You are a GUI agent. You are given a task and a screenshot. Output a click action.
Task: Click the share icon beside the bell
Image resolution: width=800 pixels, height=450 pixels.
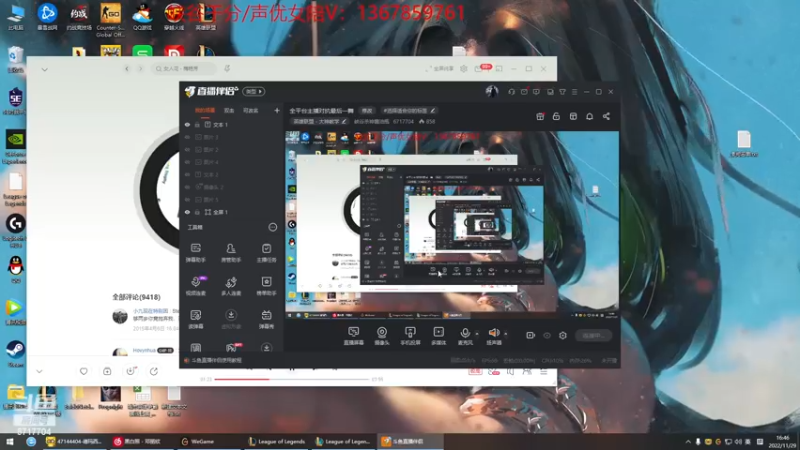[606, 116]
